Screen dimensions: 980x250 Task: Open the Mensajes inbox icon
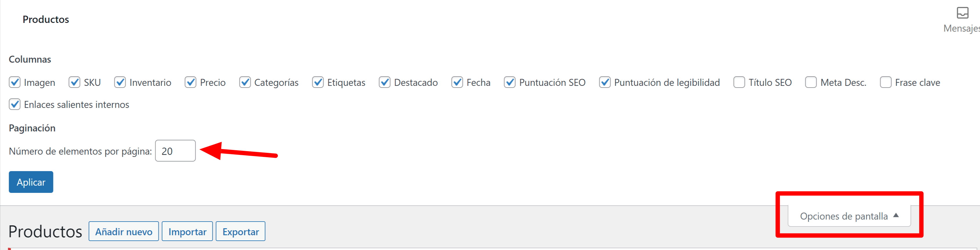pyautogui.click(x=963, y=13)
